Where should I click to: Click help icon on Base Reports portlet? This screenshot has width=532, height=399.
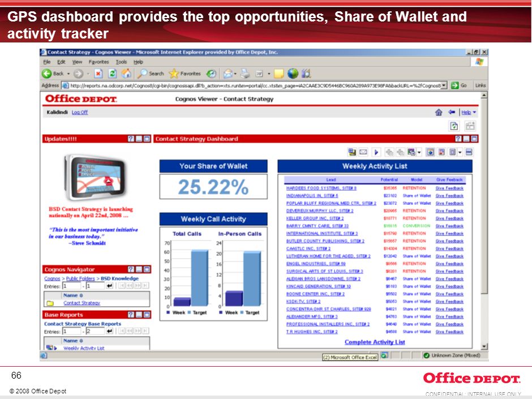(x=131, y=315)
